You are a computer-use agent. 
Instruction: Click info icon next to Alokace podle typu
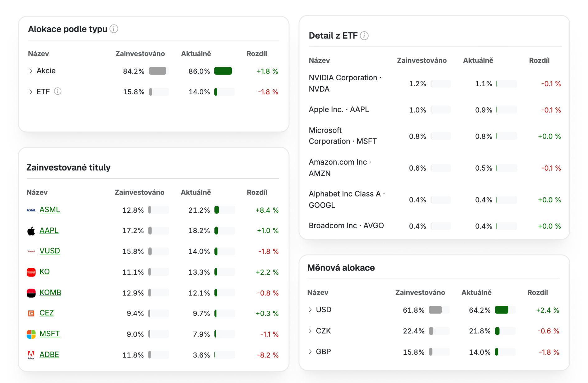(x=114, y=29)
